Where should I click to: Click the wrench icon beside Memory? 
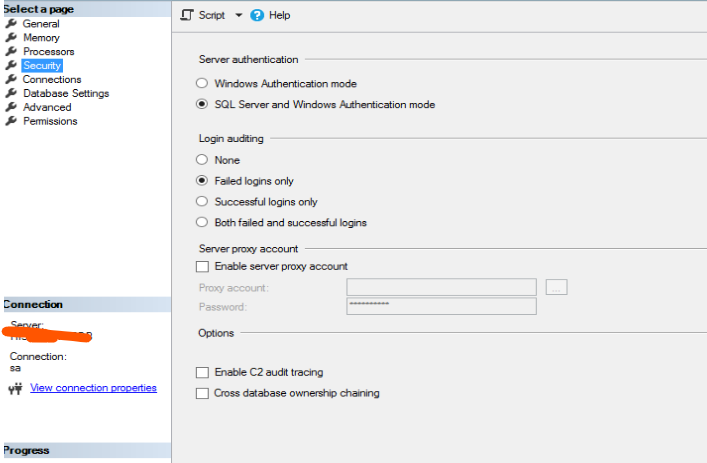point(11,37)
